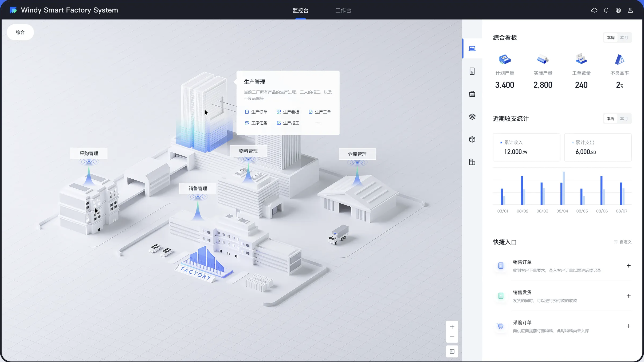This screenshot has width=644, height=362.
Task: Switch to the 工作台 tab
Action: [343, 10]
